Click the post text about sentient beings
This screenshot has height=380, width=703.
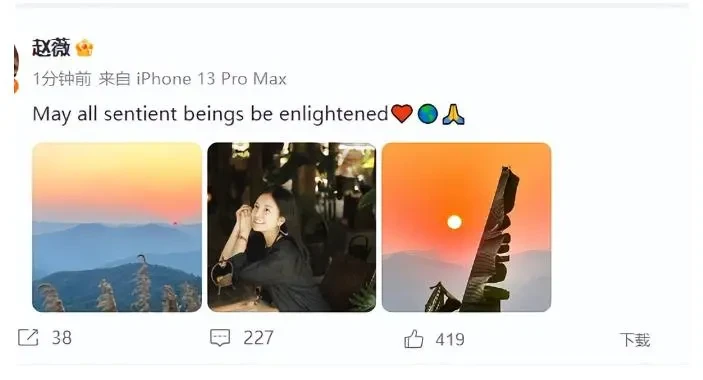pyautogui.click(x=210, y=114)
